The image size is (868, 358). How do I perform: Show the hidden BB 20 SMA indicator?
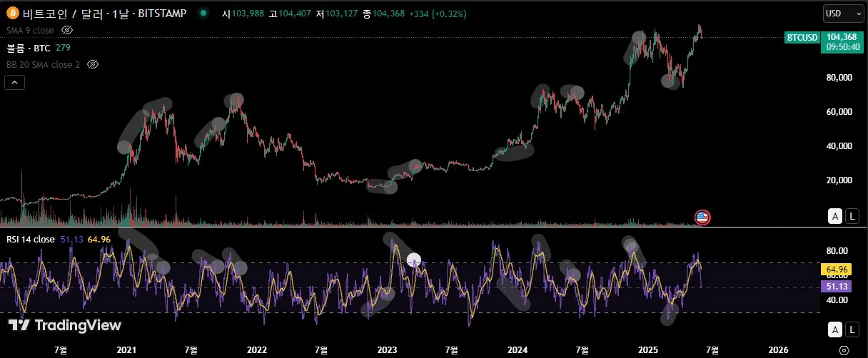92,64
